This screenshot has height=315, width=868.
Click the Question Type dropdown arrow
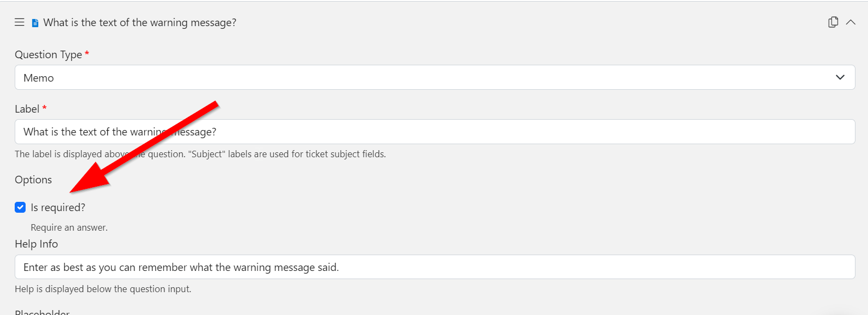pyautogui.click(x=840, y=77)
